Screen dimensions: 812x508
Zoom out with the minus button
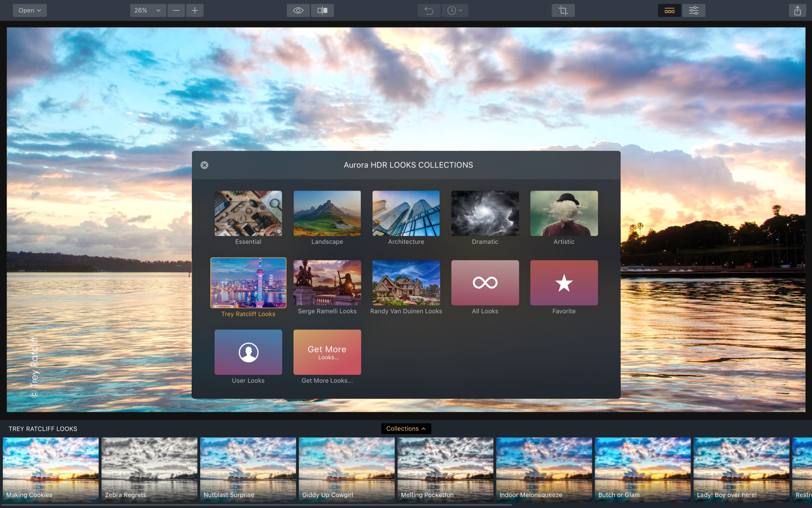click(x=176, y=11)
